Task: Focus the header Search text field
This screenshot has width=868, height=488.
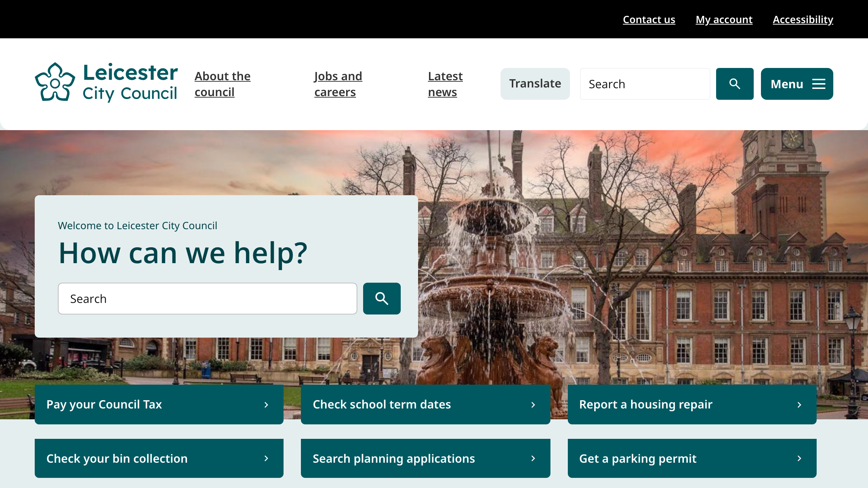Action: 645,84
